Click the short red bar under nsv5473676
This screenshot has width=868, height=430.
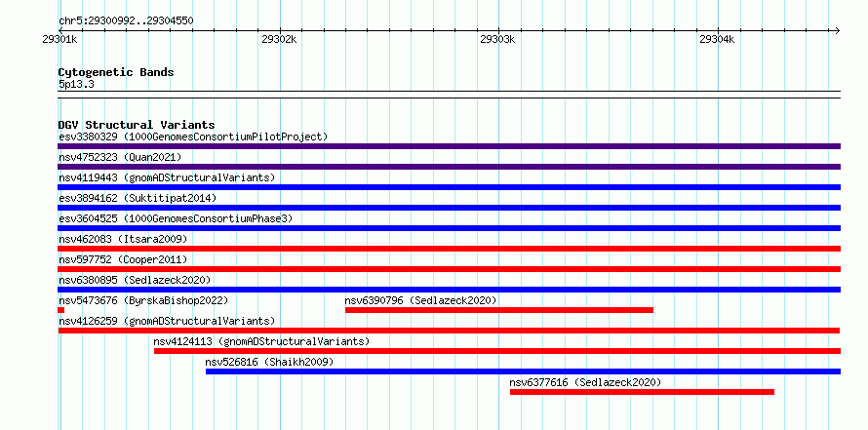coord(60,310)
